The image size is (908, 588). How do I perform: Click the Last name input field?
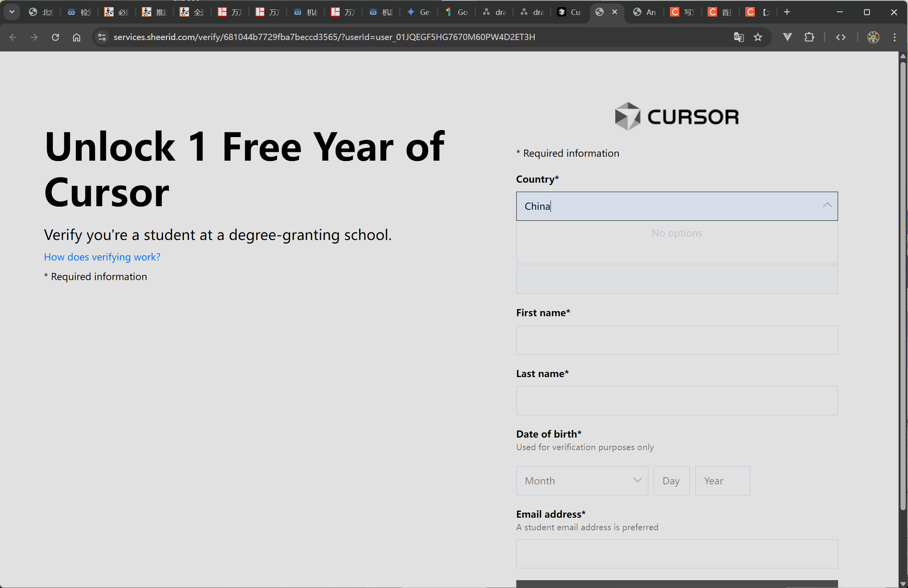[x=677, y=401]
